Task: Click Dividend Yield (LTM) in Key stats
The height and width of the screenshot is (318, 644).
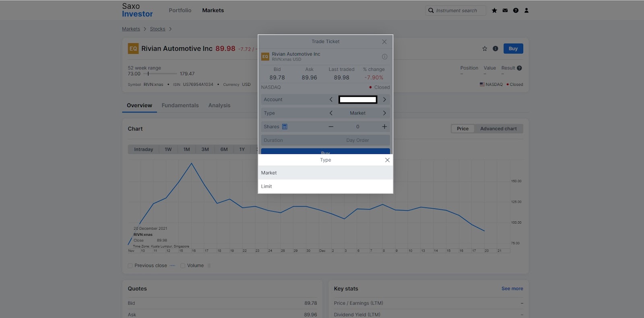Action: [x=357, y=315]
